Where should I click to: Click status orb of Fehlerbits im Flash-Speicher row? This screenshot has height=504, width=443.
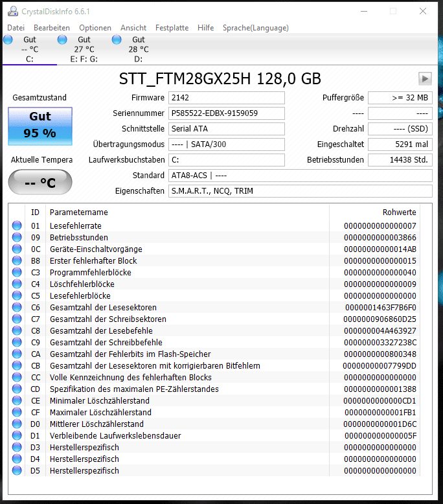(17, 354)
